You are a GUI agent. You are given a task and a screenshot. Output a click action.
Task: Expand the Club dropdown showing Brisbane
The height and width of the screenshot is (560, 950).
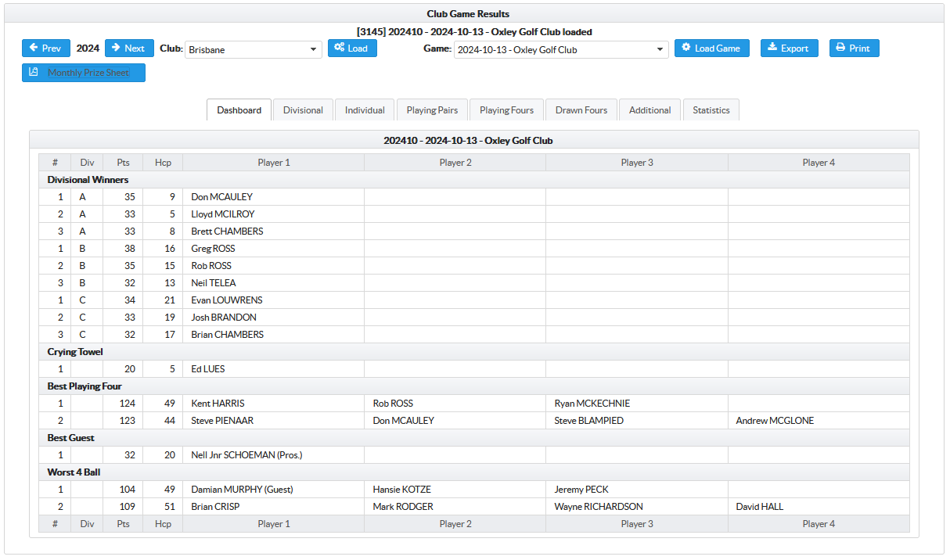tap(253, 50)
